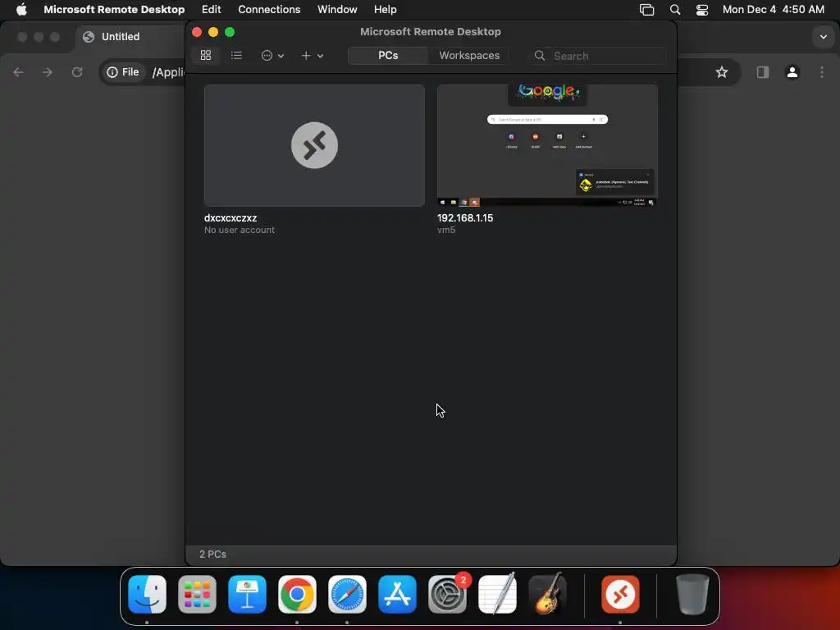
Task: Open GarageBand from the Dock
Action: (547, 594)
